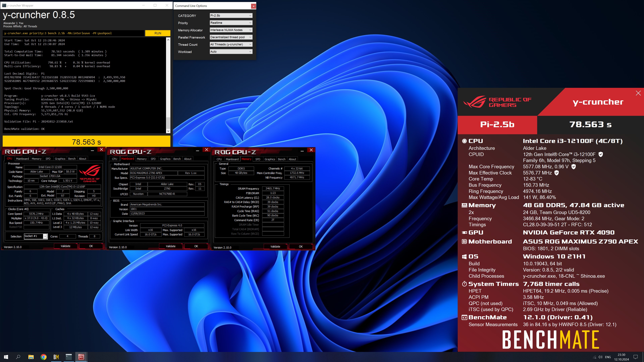Open the Windows Start menu
644x362 pixels.
(6, 357)
